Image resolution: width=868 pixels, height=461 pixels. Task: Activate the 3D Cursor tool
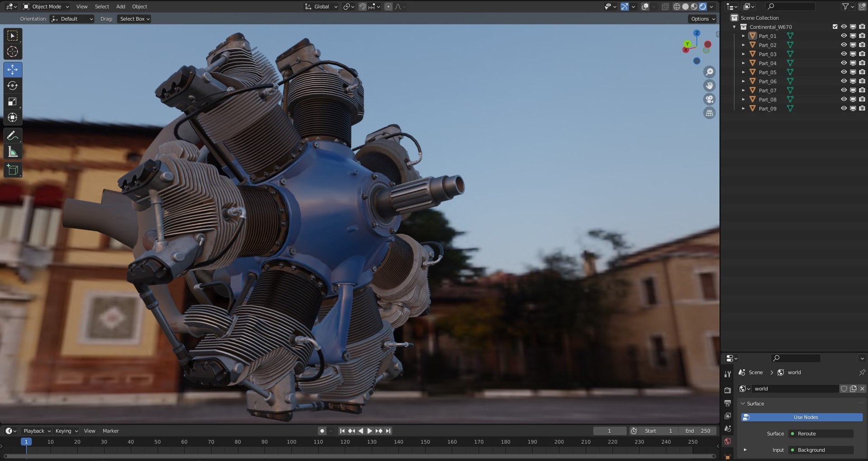tap(13, 52)
